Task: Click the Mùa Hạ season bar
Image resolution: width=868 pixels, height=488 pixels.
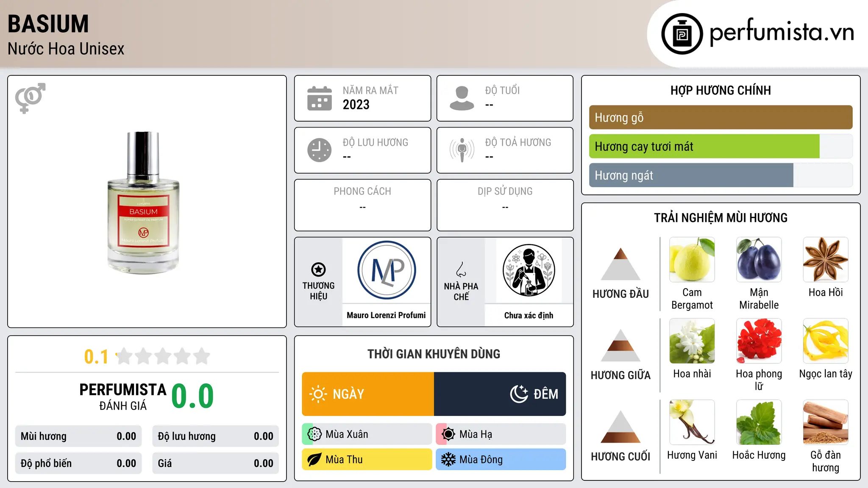Action: click(501, 434)
